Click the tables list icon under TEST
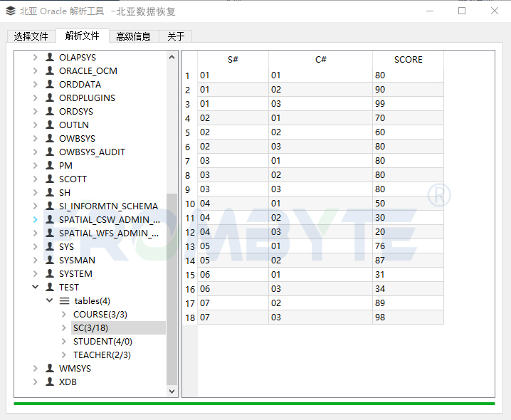Image resolution: width=511 pixels, height=420 pixels. click(x=64, y=301)
